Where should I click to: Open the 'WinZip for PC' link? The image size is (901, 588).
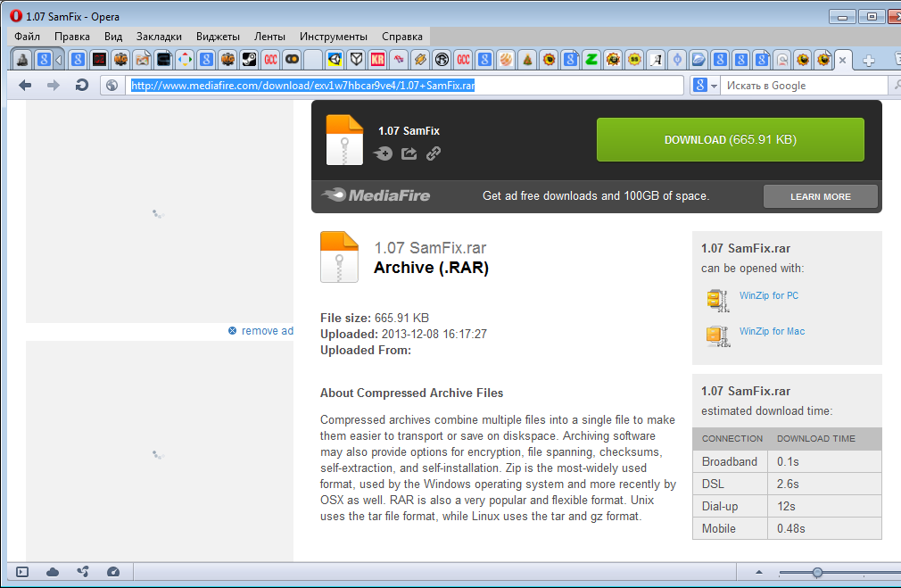[768, 295]
